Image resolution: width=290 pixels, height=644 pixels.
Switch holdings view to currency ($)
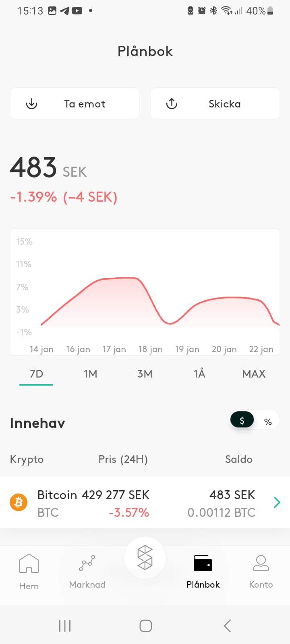click(x=242, y=421)
